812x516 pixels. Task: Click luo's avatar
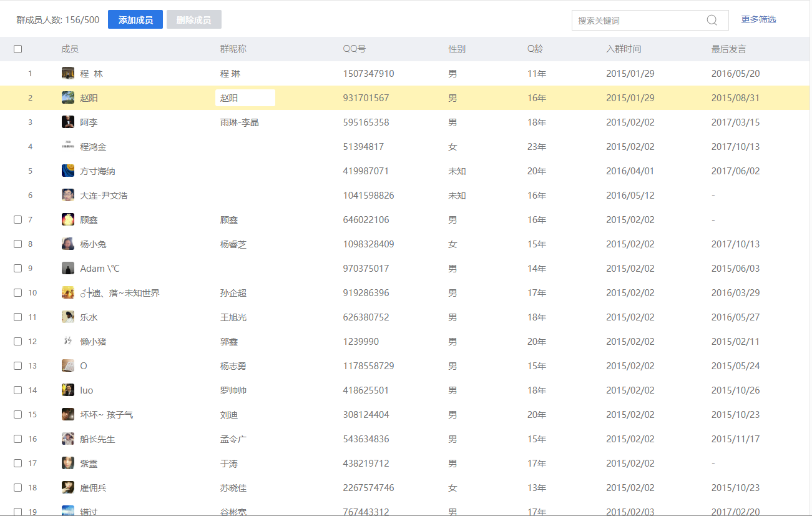pyautogui.click(x=68, y=390)
